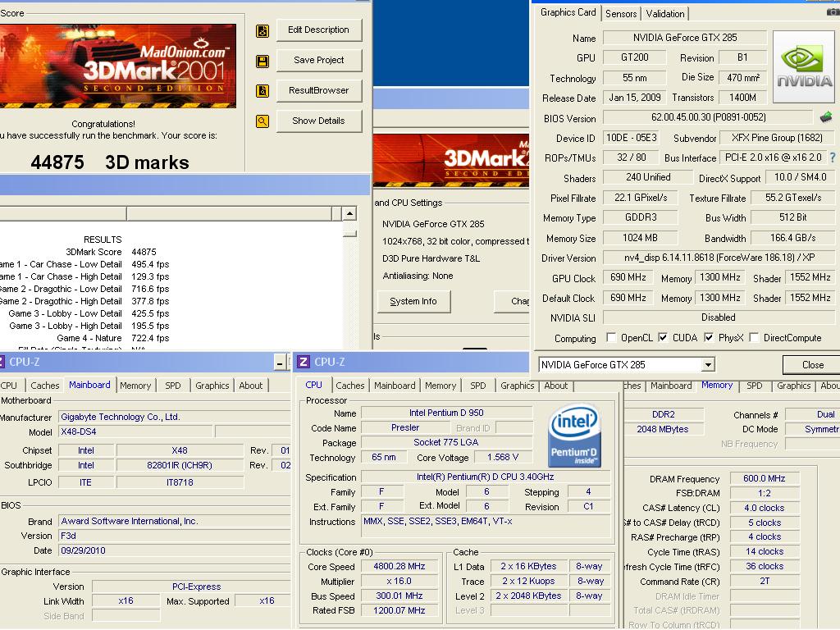Click the Bus Interface question mark icon
Viewport: 840px width, 630px height.
[x=833, y=157]
